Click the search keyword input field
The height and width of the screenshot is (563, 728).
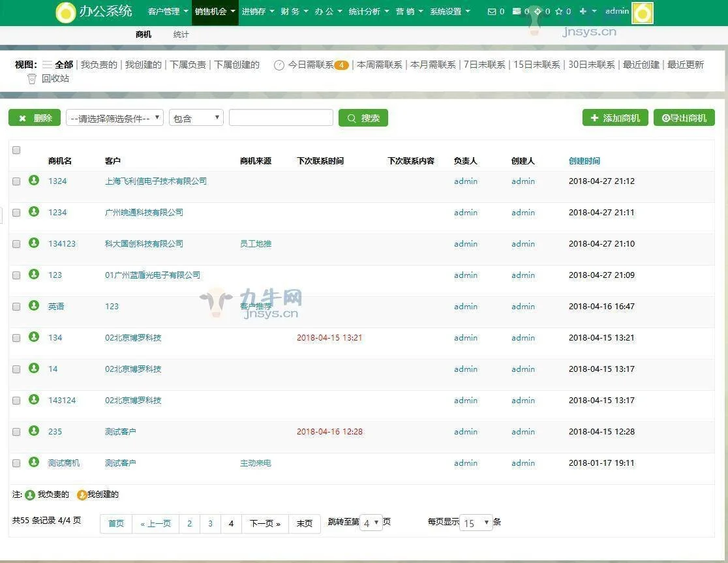281,118
